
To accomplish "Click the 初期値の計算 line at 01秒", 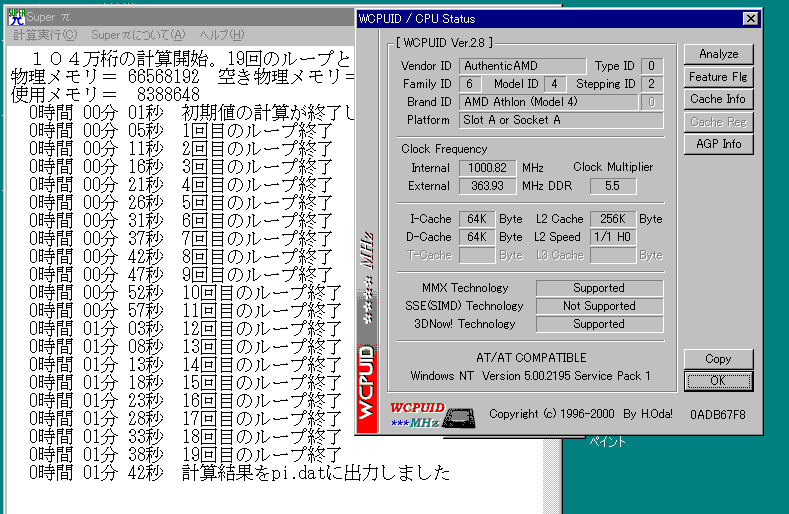I will tap(192, 113).
